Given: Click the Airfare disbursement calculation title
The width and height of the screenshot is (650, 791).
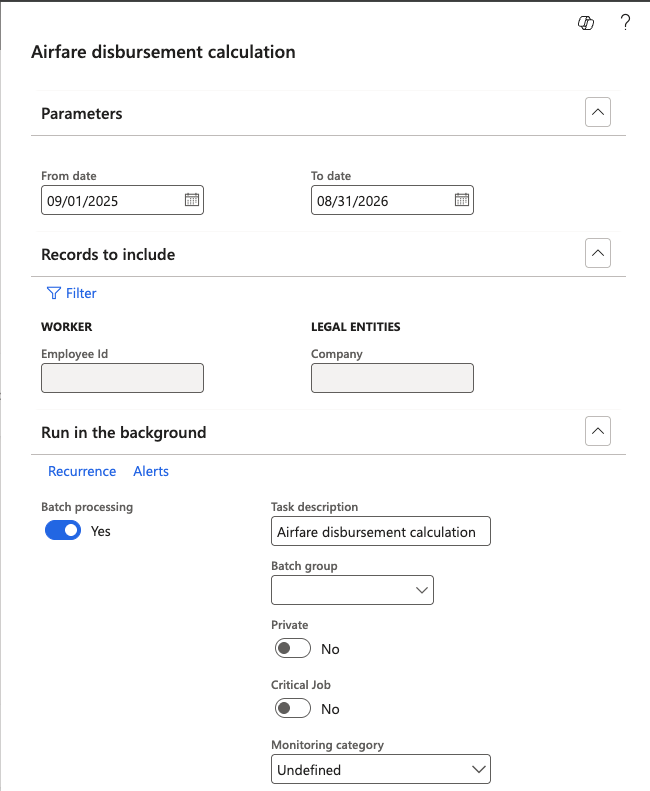Looking at the screenshot, I should 164,52.
